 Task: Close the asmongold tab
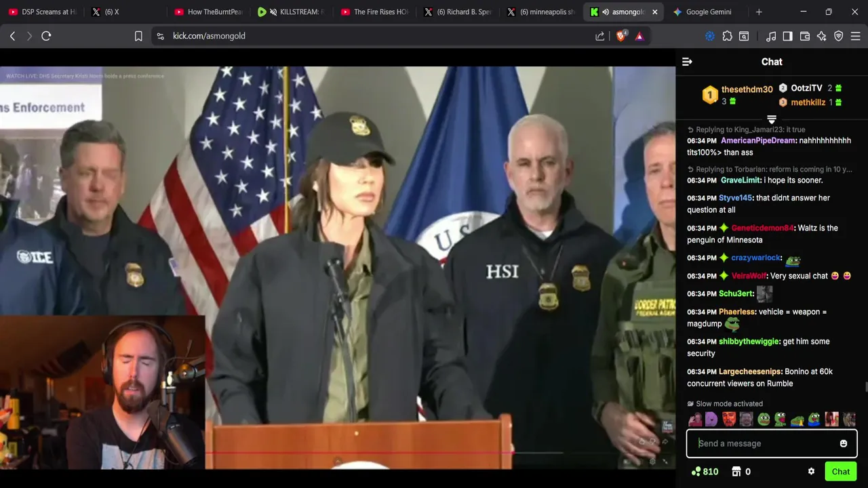click(654, 12)
